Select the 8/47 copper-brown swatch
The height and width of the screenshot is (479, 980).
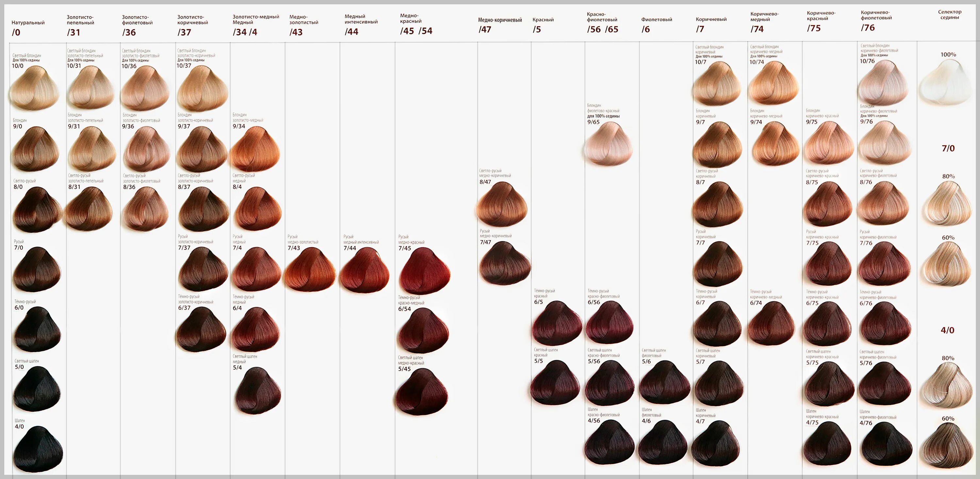pos(502,205)
